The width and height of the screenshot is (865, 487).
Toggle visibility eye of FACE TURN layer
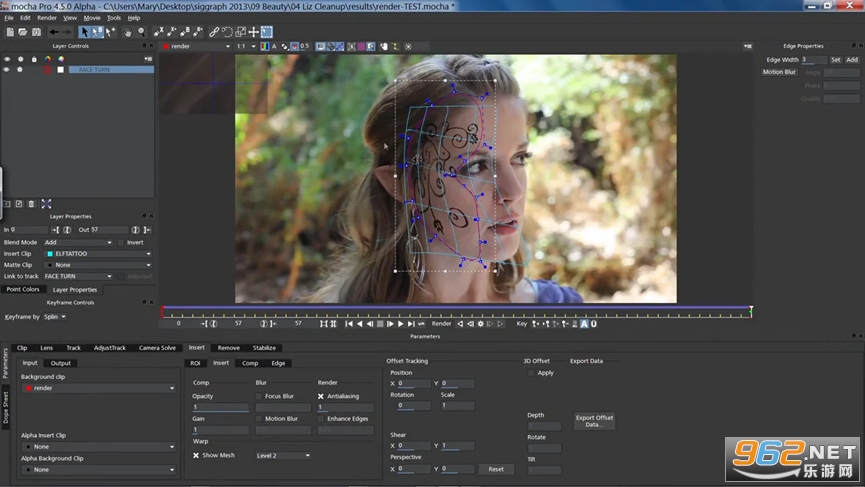point(7,69)
